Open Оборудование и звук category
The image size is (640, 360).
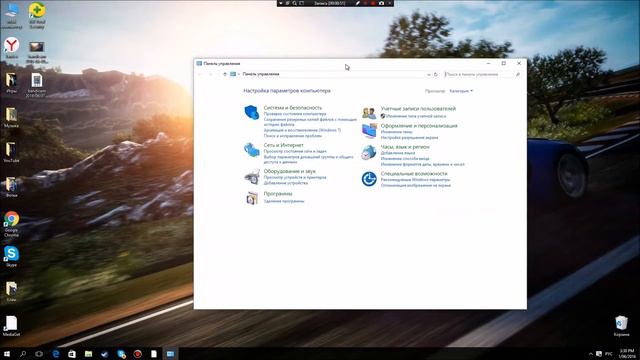pyautogui.click(x=290, y=171)
